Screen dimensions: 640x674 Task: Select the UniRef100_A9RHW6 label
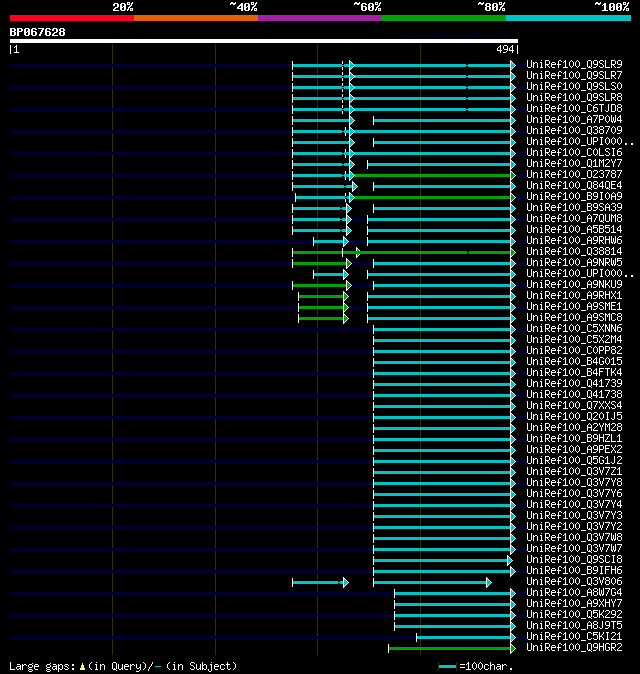574,240
